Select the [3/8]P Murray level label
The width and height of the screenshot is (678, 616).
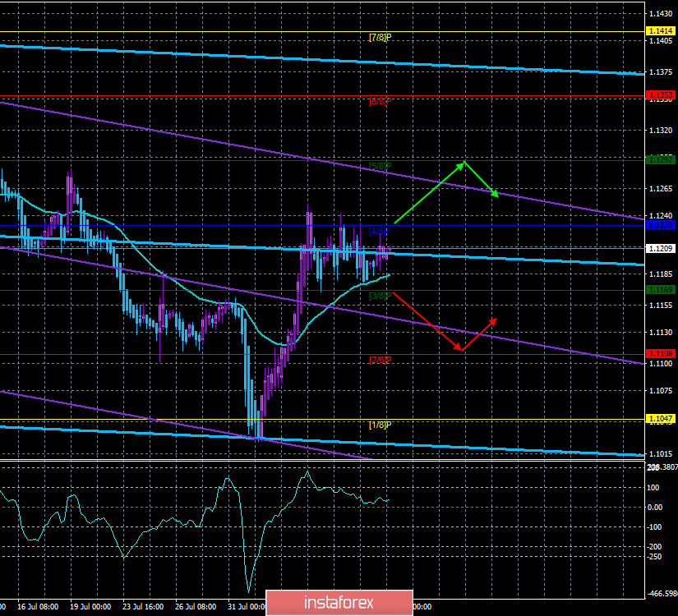[380, 296]
